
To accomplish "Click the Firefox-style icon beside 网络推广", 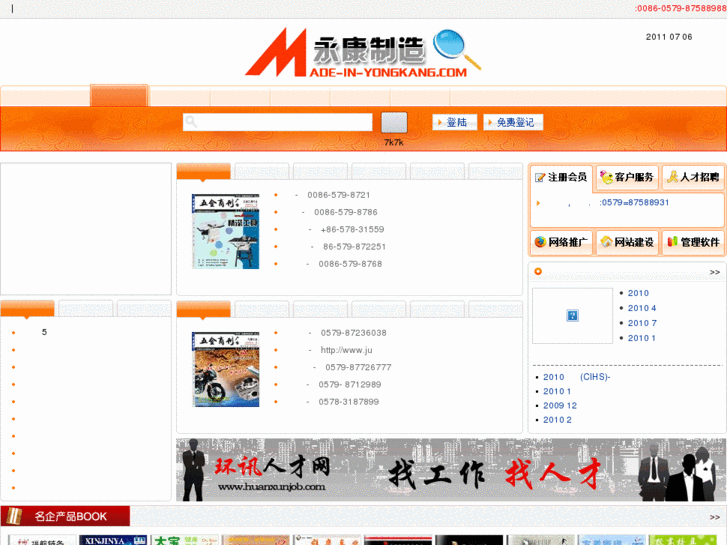I will click(x=540, y=242).
